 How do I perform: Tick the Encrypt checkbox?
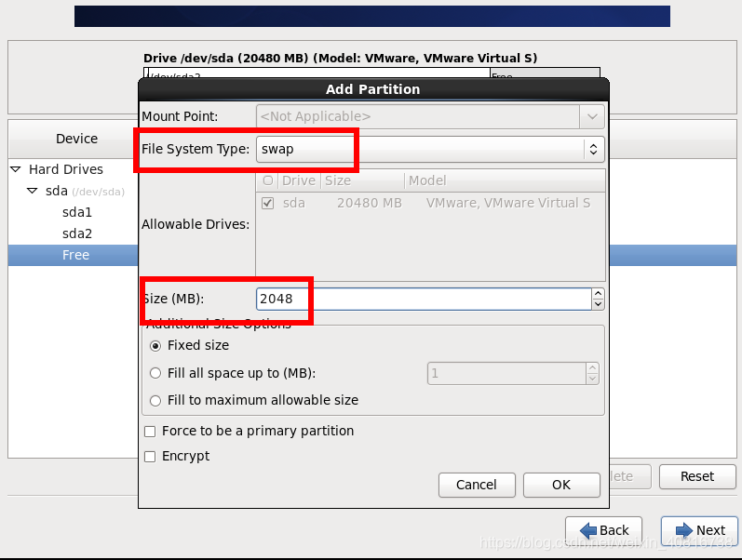[150, 457]
